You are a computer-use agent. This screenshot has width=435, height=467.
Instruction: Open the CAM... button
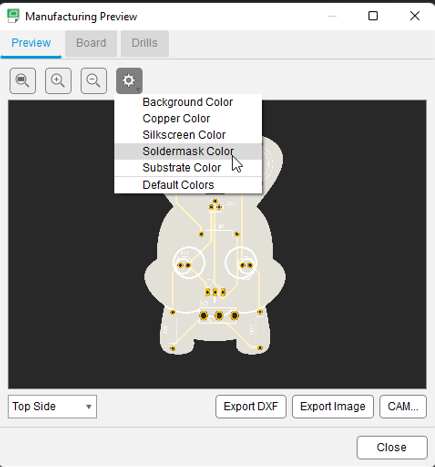pyautogui.click(x=403, y=407)
